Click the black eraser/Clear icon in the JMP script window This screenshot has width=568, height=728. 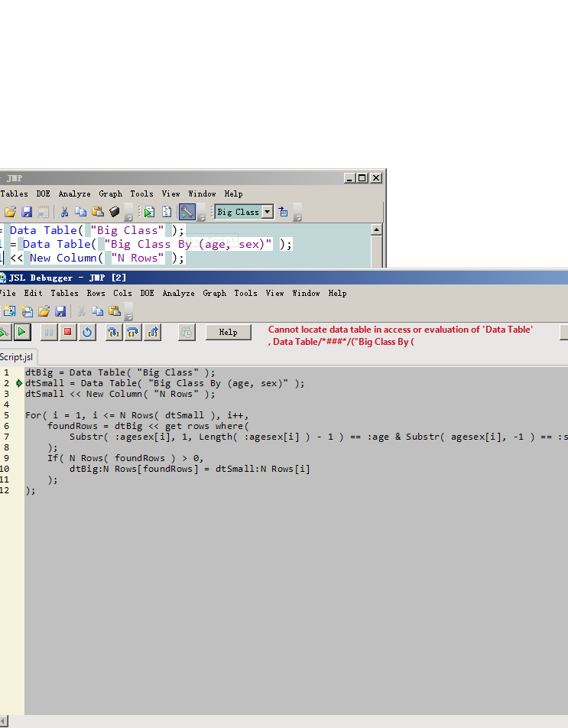pos(114,212)
